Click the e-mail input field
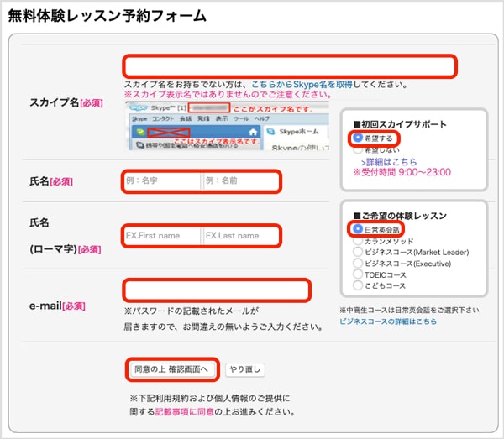Image resolution: width=504 pixels, height=439 pixels. click(x=217, y=290)
